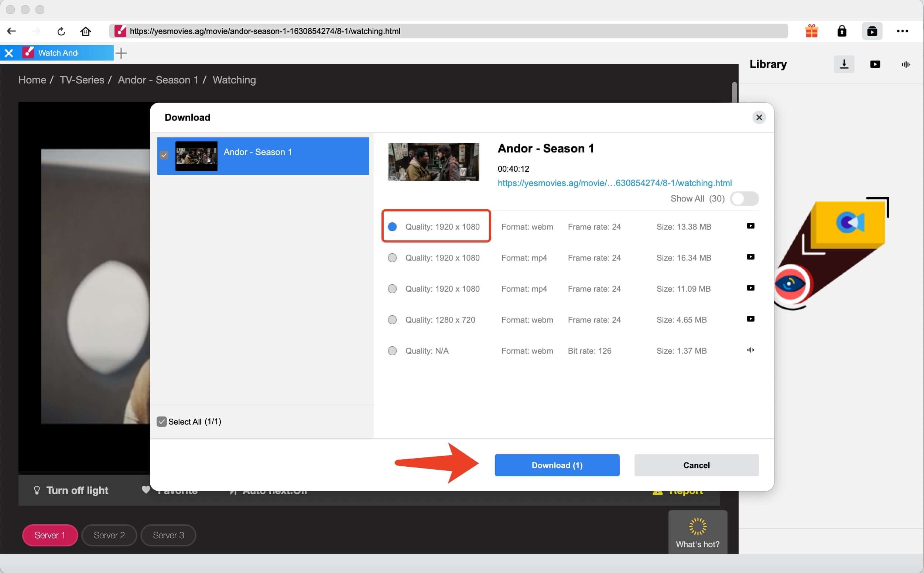Click the padlock icon in toolbar
This screenshot has height=573, width=924.
coord(842,31)
